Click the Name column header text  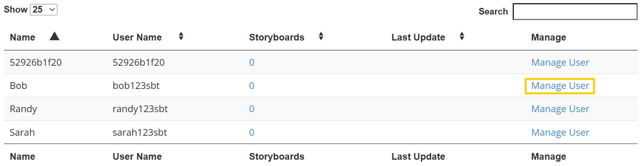(x=22, y=37)
